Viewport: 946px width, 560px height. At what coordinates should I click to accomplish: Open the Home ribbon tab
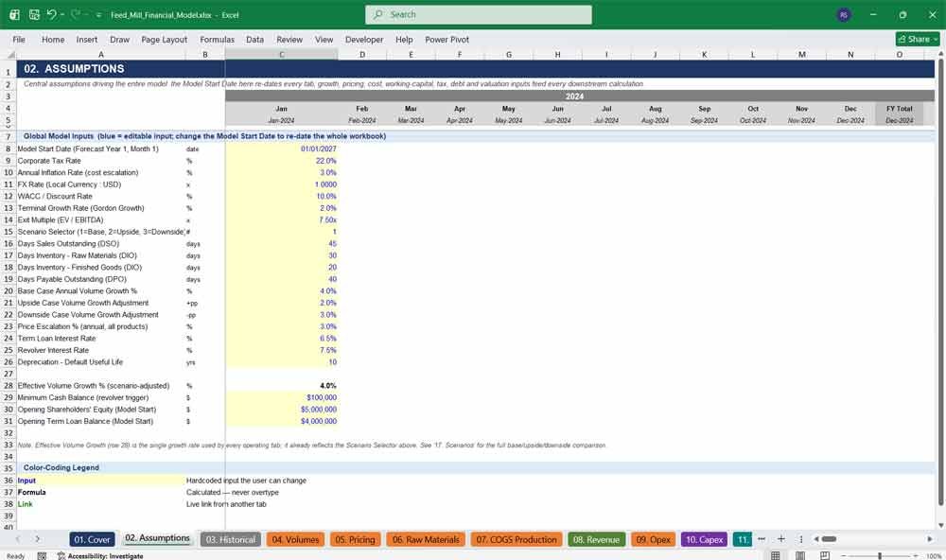pos(53,39)
